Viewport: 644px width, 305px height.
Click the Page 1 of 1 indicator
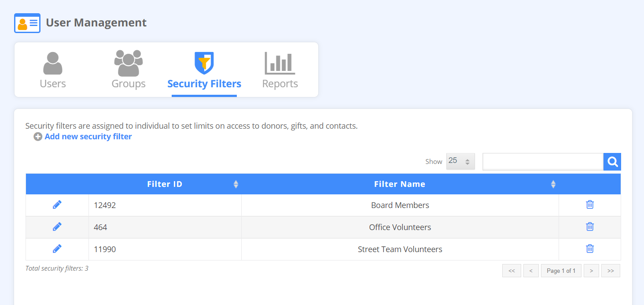coord(561,271)
